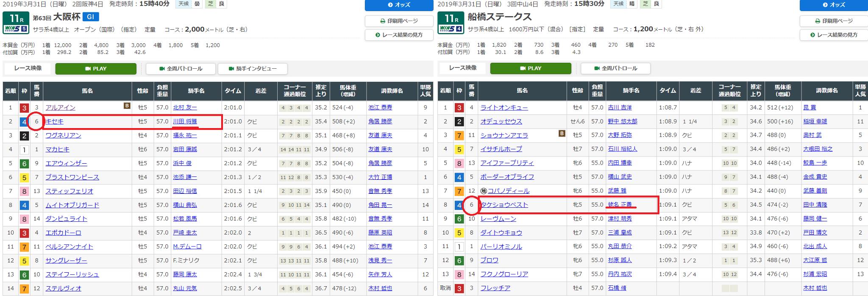Open 全周パトロール video for 船橋ステークス

pyautogui.click(x=615, y=68)
